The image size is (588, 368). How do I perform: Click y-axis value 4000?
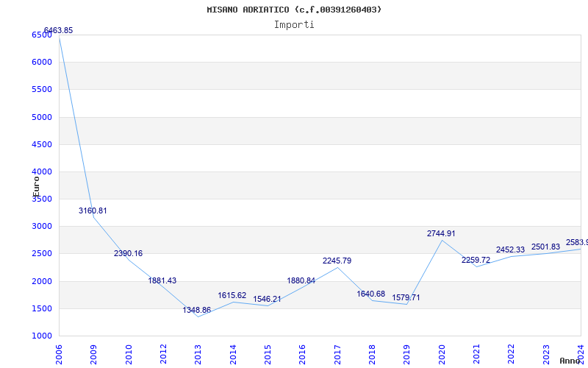[42, 172]
